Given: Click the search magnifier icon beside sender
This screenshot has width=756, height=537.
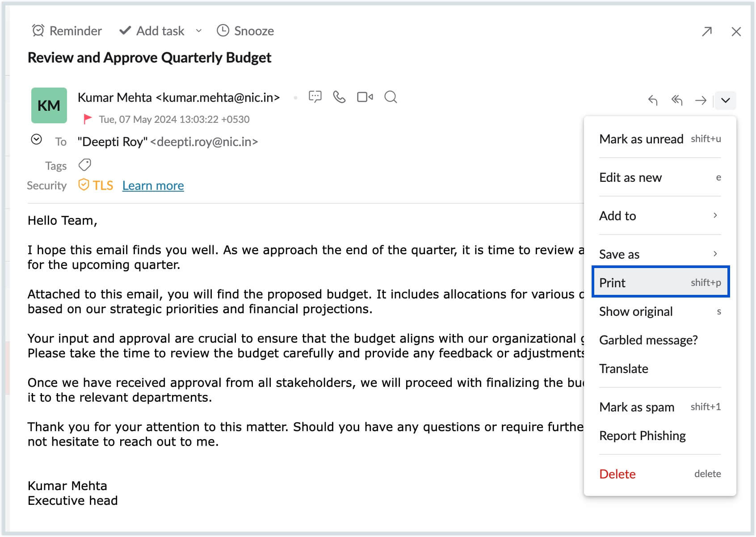Looking at the screenshot, I should tap(391, 96).
